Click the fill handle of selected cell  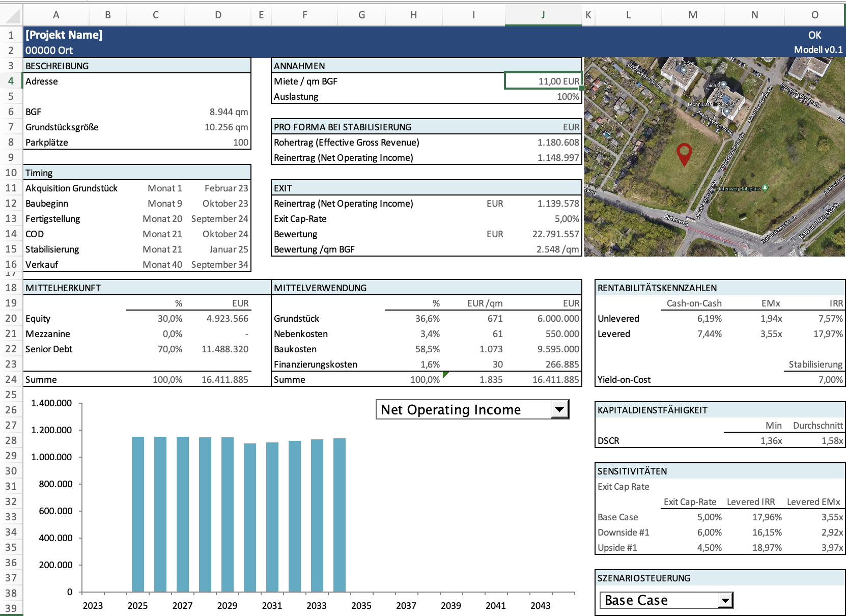(581, 88)
